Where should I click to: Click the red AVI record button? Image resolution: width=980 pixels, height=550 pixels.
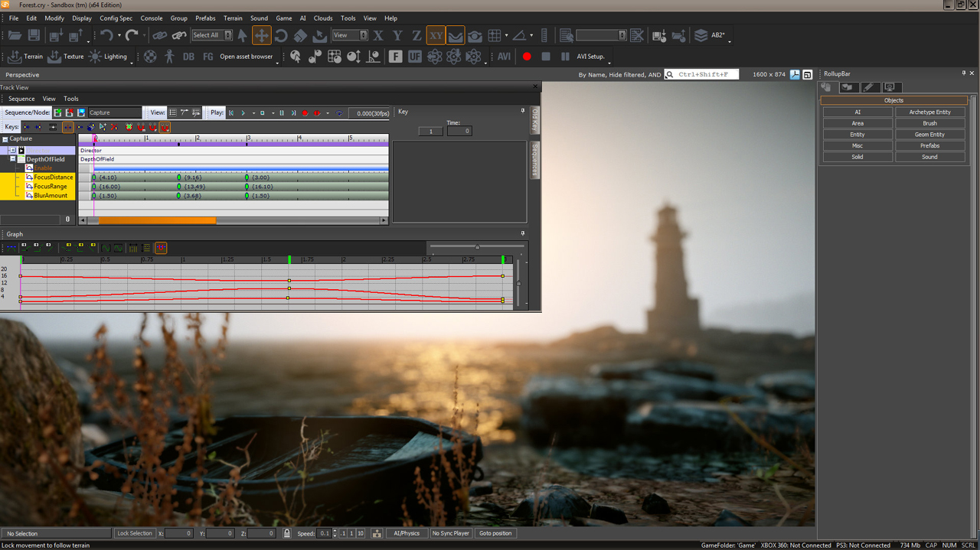tap(527, 57)
